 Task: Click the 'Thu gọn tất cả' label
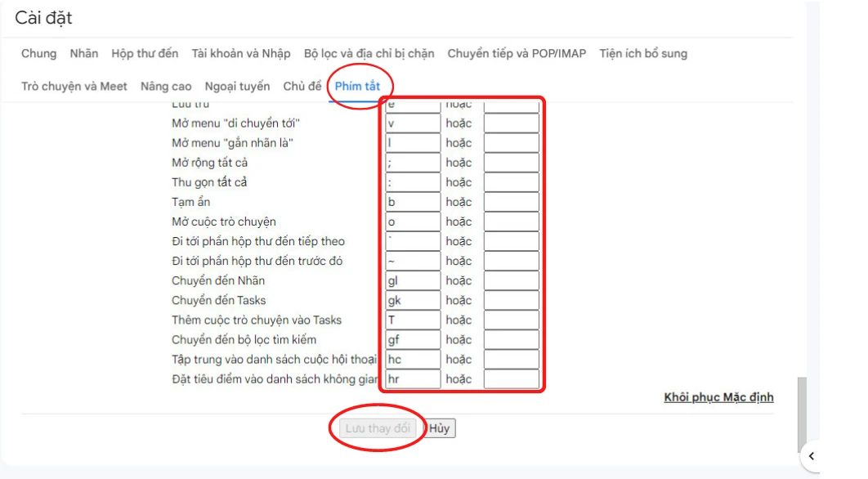[x=209, y=182]
